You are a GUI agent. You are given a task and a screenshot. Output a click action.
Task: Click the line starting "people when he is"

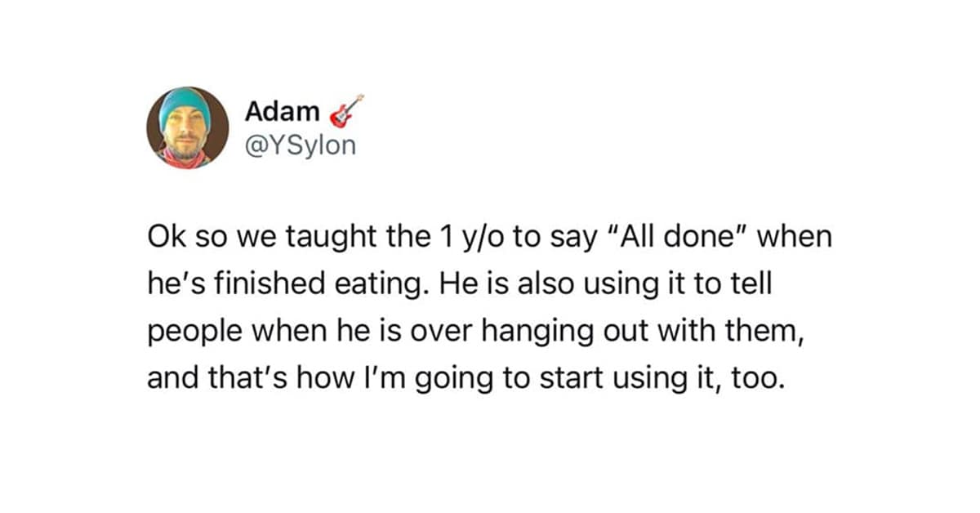click(x=469, y=332)
